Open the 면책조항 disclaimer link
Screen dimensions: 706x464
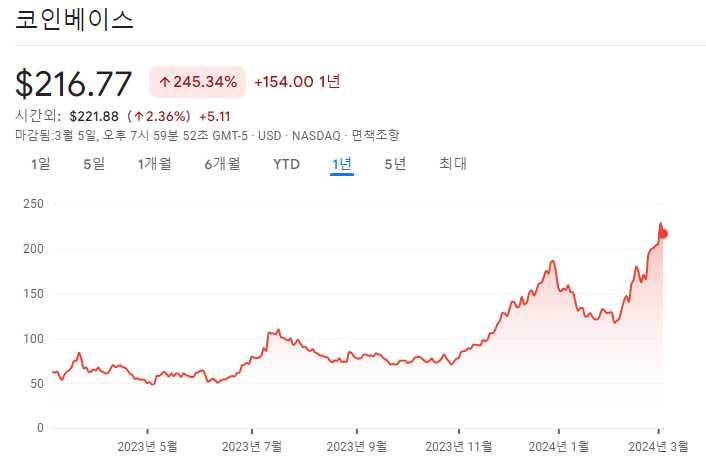[x=375, y=135]
